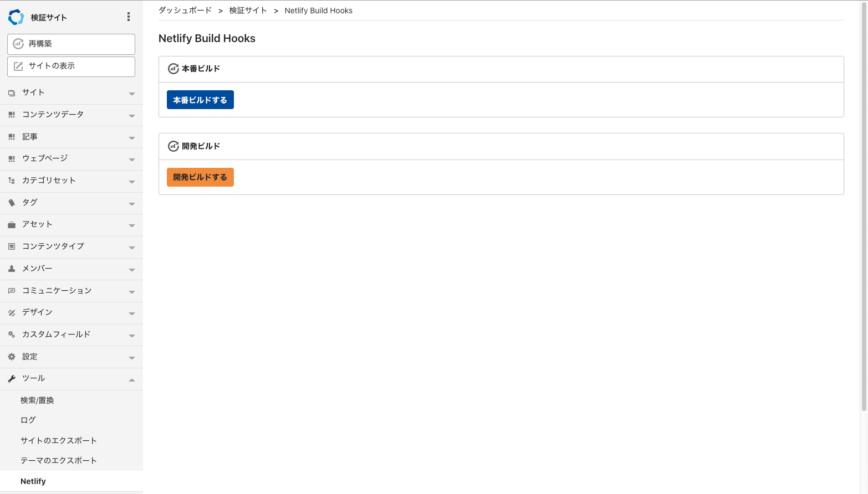The height and width of the screenshot is (494, 868).
Task: Collapse the ツール section arrow
Action: tap(132, 379)
